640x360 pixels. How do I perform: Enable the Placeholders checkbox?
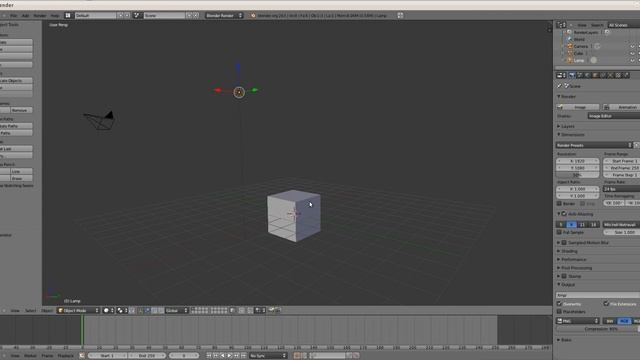(560, 311)
